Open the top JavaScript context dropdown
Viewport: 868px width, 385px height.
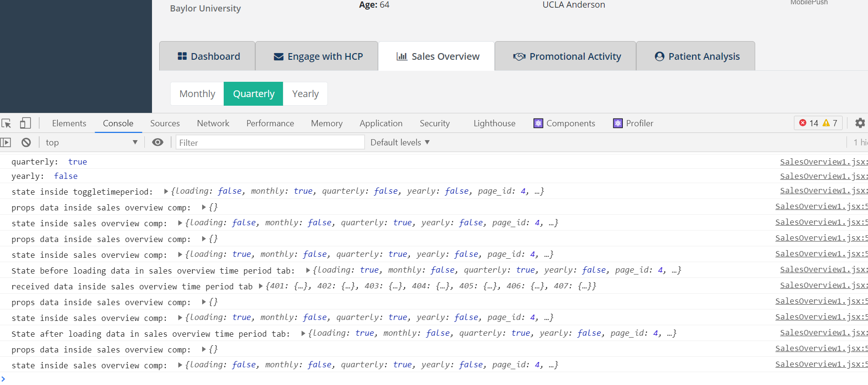(x=91, y=143)
